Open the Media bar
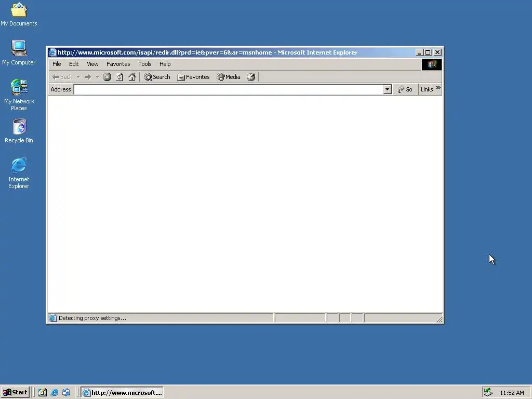532x399 pixels. point(229,77)
